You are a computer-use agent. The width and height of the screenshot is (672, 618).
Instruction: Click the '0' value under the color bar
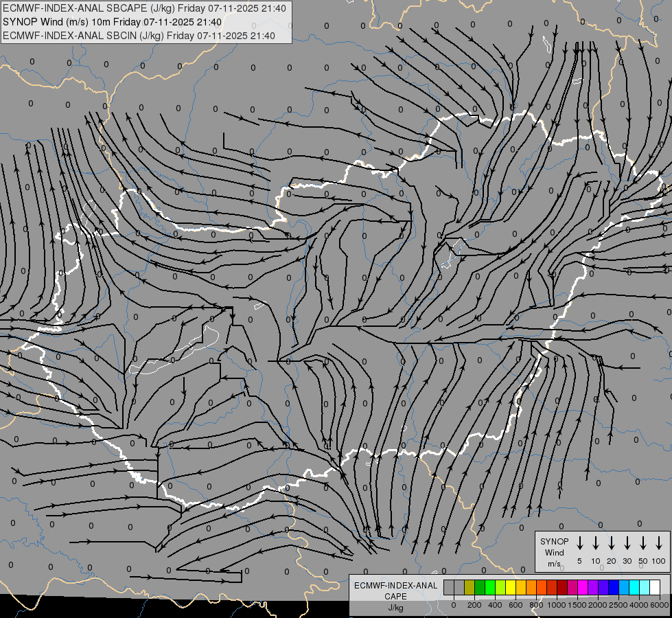pos(454,605)
